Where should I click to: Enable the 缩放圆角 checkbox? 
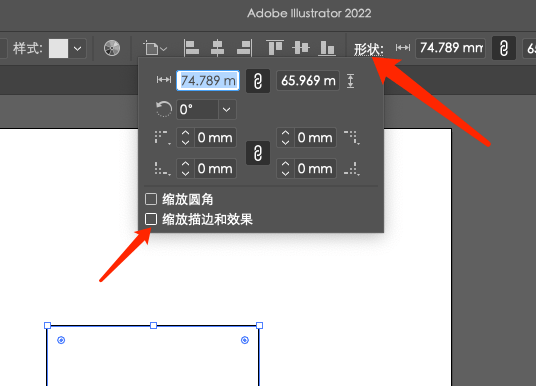pos(151,199)
